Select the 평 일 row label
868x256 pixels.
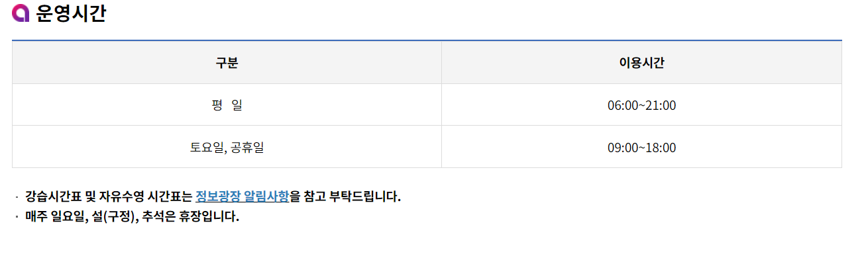pos(227,105)
